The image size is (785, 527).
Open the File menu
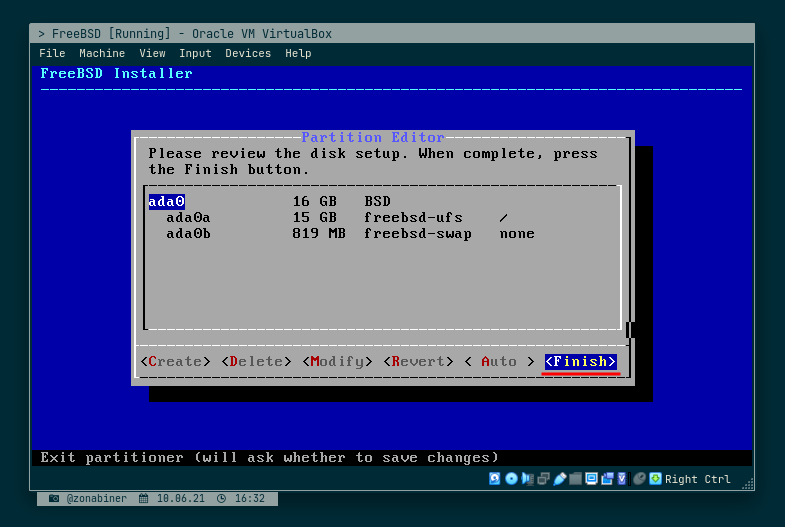[52, 53]
